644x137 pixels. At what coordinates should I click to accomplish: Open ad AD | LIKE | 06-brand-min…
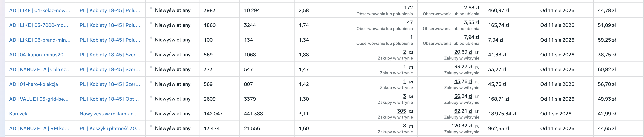point(40,40)
